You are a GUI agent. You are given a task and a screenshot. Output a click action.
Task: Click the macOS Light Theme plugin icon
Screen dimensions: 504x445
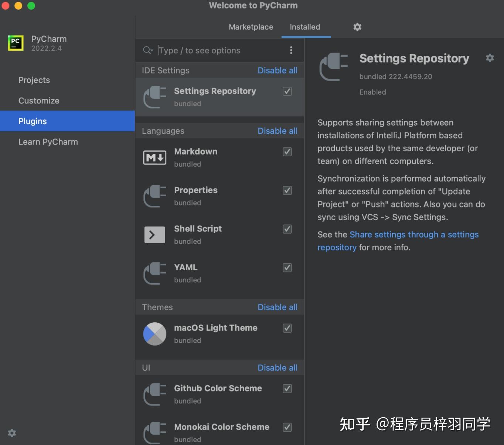tap(154, 333)
